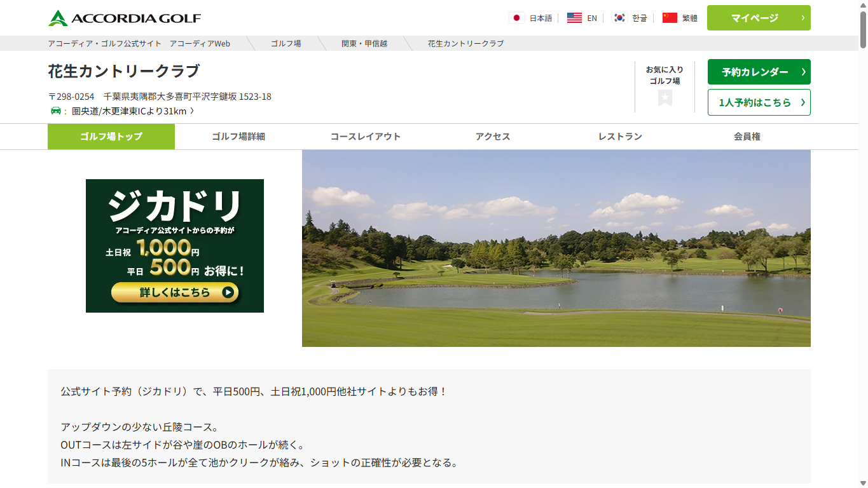Click the 関東・甲信越 breadcrumb link
Viewport: 868px width, 488px height.
click(364, 43)
